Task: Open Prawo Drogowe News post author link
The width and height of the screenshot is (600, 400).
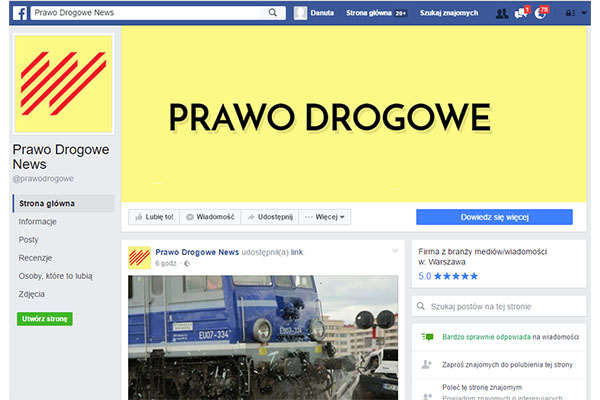Action: click(197, 252)
